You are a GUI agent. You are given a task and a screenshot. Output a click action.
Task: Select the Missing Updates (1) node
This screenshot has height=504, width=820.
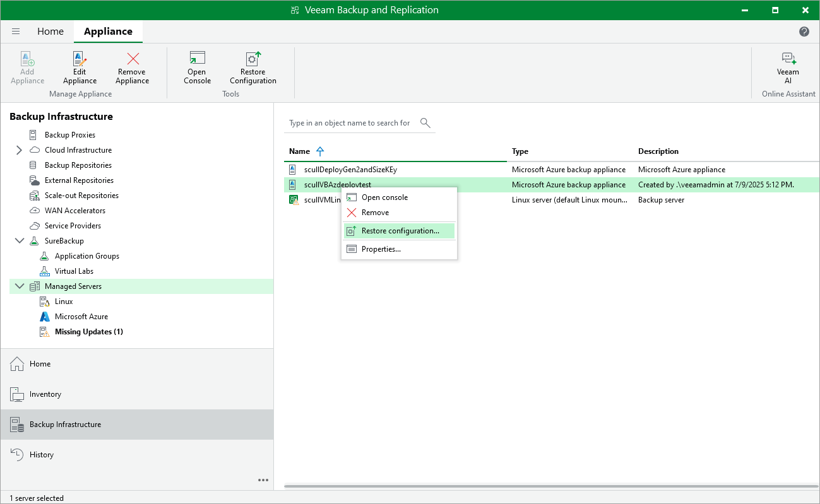click(89, 332)
